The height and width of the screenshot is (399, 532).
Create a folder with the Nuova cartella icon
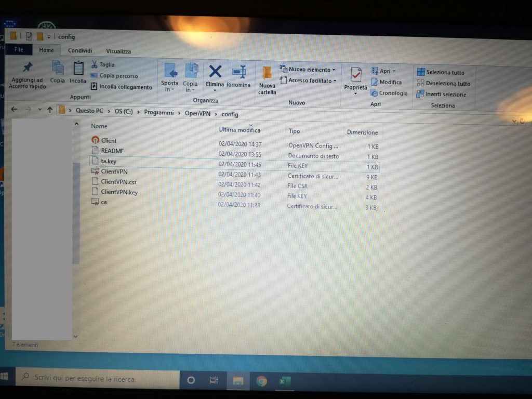(267, 73)
